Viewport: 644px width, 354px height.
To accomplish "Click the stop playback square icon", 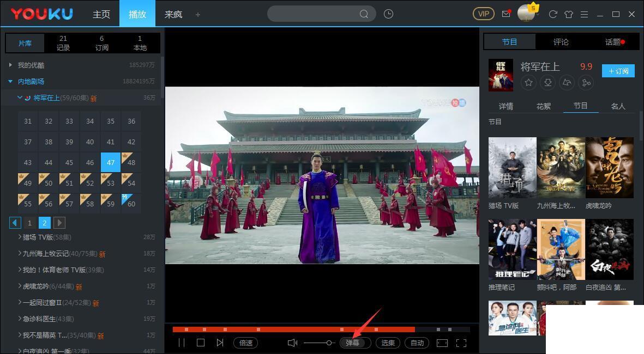I will pyautogui.click(x=200, y=343).
